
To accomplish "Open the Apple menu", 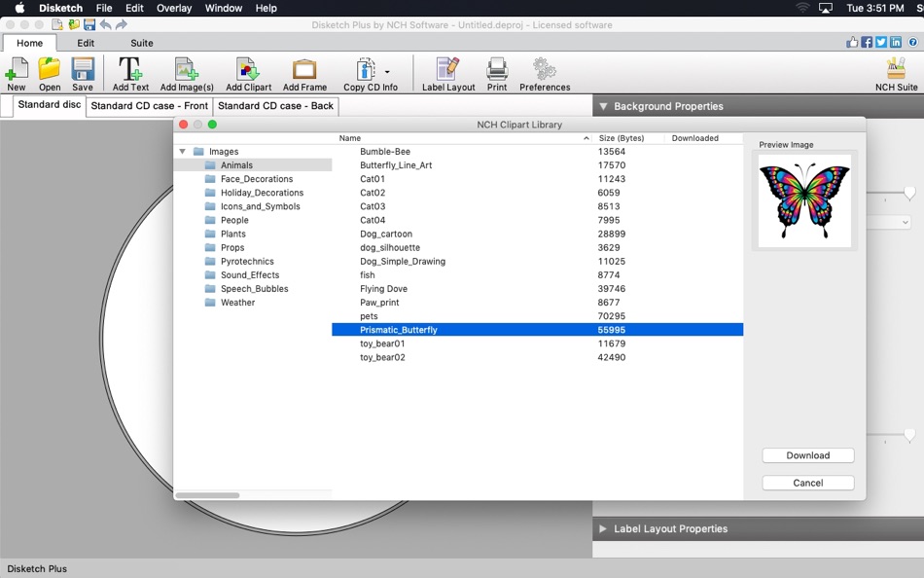I will click(x=19, y=8).
